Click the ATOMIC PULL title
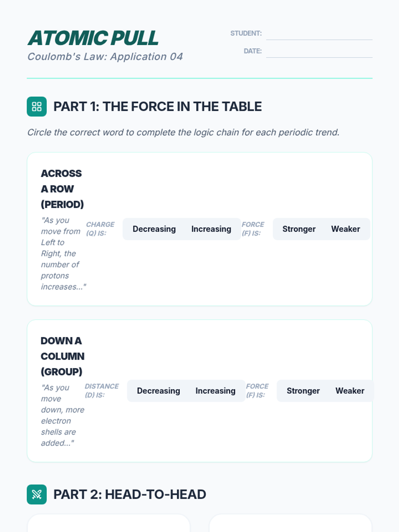Image resolution: width=399 pixels, height=532 pixels. point(93,38)
